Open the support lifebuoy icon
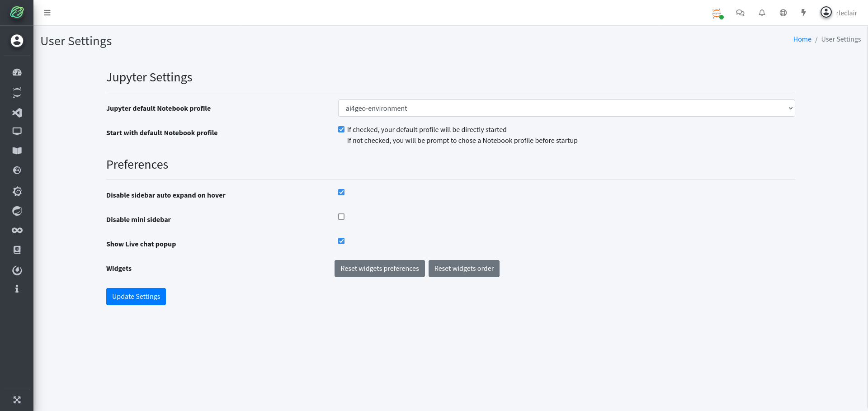 point(783,13)
